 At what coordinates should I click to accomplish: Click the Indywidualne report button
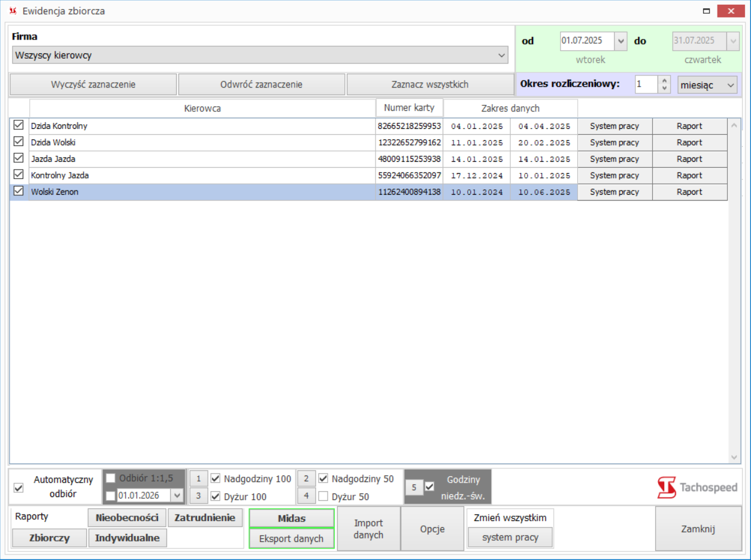pyautogui.click(x=127, y=538)
